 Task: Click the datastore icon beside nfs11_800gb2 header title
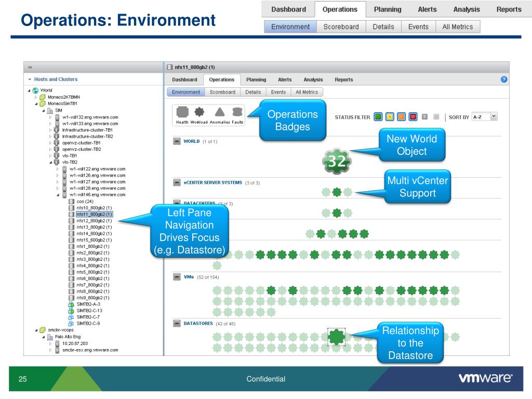coord(170,67)
